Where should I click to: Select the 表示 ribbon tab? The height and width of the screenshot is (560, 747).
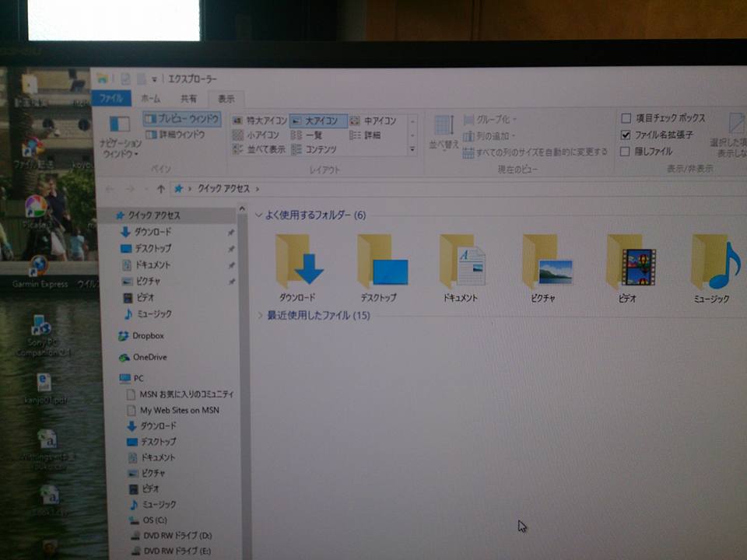coord(226,99)
